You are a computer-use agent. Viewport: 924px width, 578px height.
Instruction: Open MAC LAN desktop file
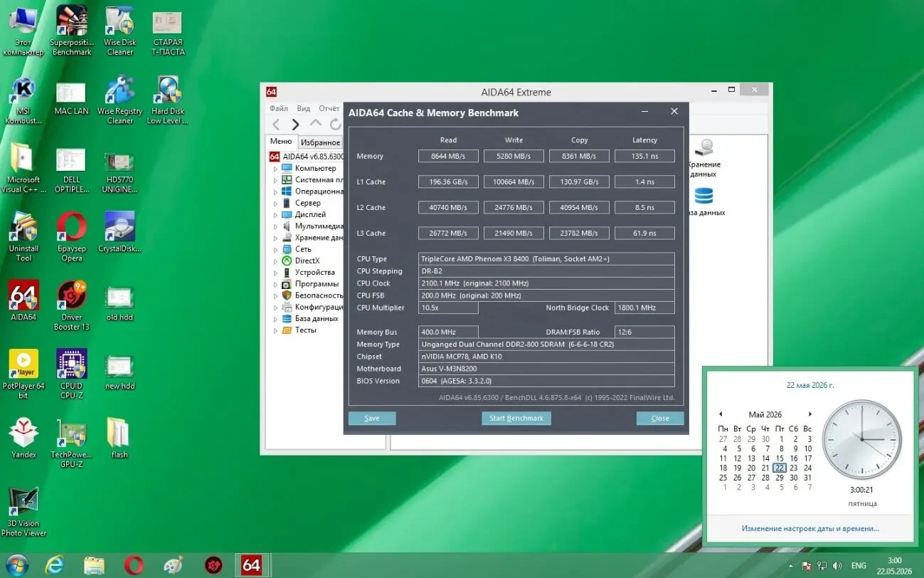[x=72, y=99]
